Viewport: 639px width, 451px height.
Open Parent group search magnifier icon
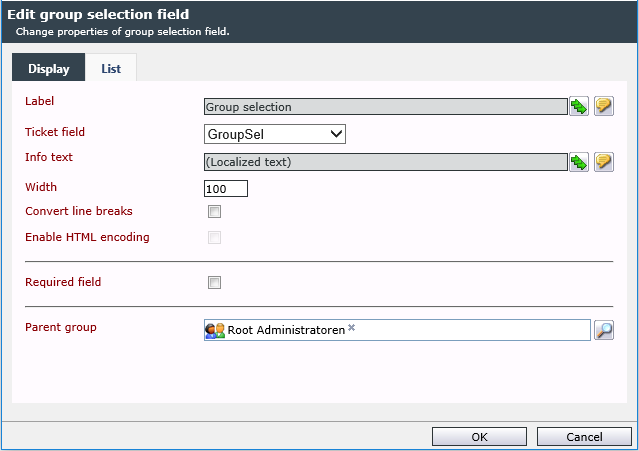604,330
